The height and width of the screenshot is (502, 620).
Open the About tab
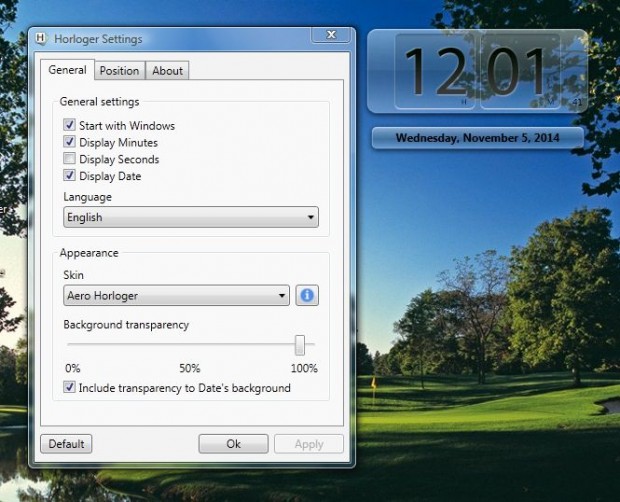(x=167, y=71)
